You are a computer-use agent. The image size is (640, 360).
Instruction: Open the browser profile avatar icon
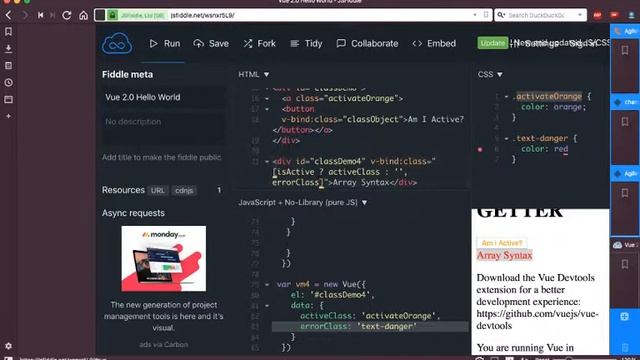click(x=631, y=16)
